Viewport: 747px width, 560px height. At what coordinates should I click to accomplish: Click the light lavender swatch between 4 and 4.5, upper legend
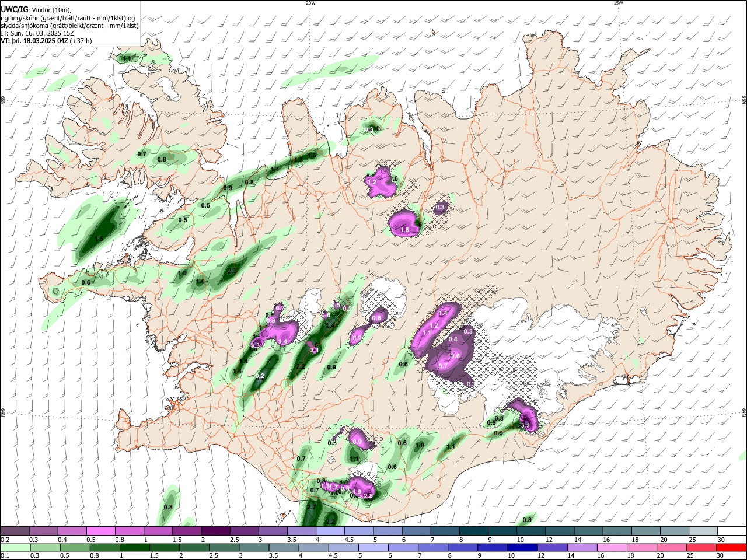click(330, 531)
